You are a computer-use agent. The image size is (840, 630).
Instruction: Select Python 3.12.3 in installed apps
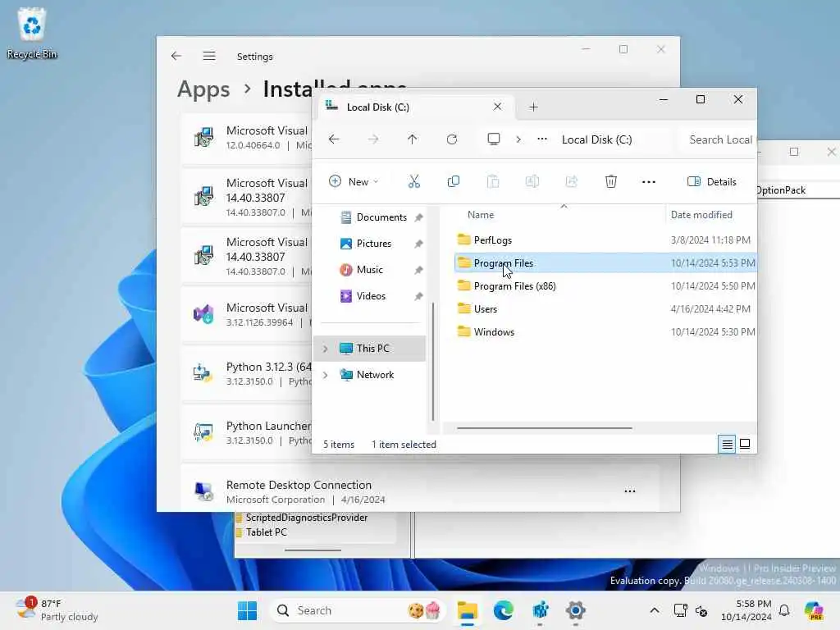tap(246, 373)
